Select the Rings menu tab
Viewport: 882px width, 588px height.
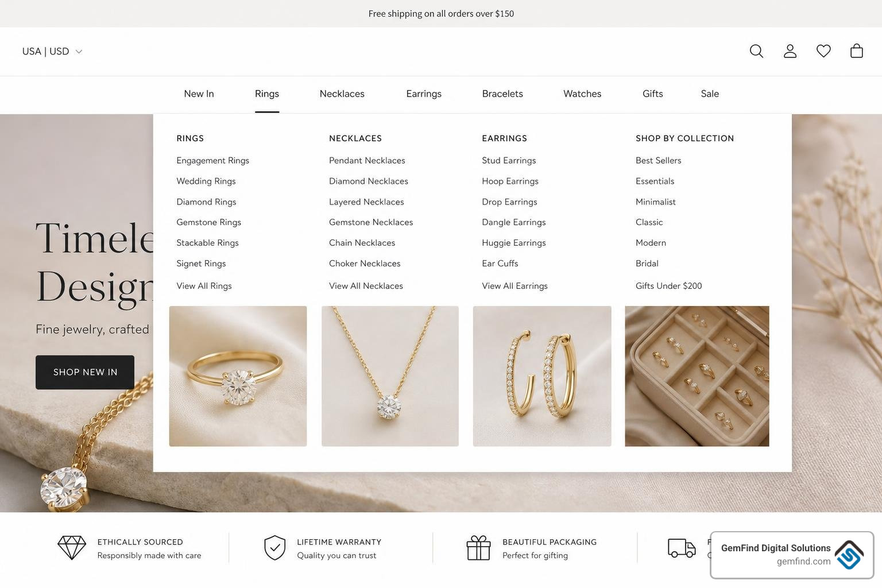[267, 94]
